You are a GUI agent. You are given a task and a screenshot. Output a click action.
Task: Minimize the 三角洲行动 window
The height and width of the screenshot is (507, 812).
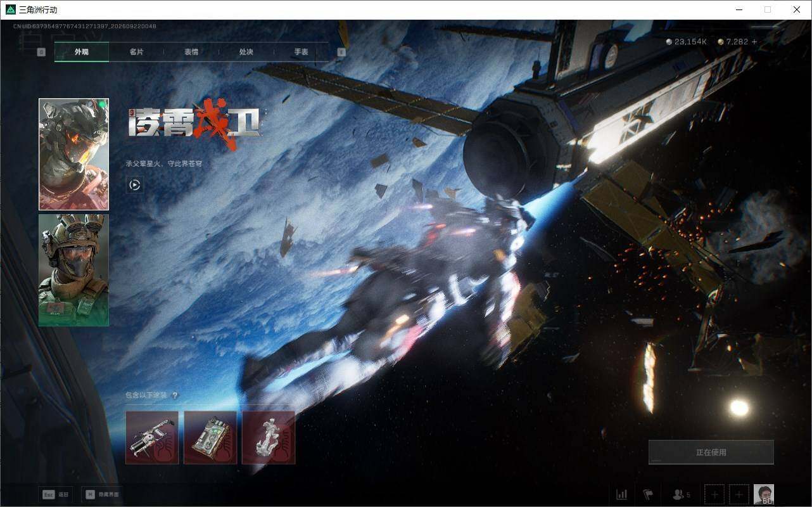(739, 10)
